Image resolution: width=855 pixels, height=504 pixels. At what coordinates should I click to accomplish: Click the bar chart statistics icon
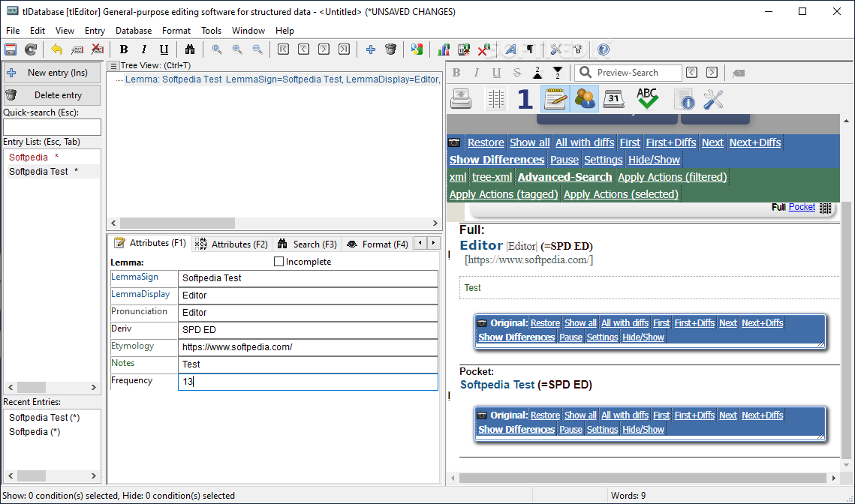click(444, 49)
